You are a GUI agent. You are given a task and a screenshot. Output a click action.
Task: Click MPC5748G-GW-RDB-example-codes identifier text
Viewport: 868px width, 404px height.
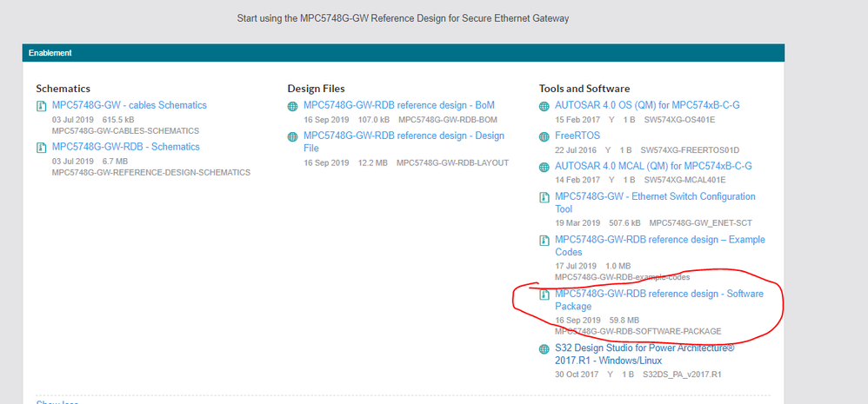(622, 277)
